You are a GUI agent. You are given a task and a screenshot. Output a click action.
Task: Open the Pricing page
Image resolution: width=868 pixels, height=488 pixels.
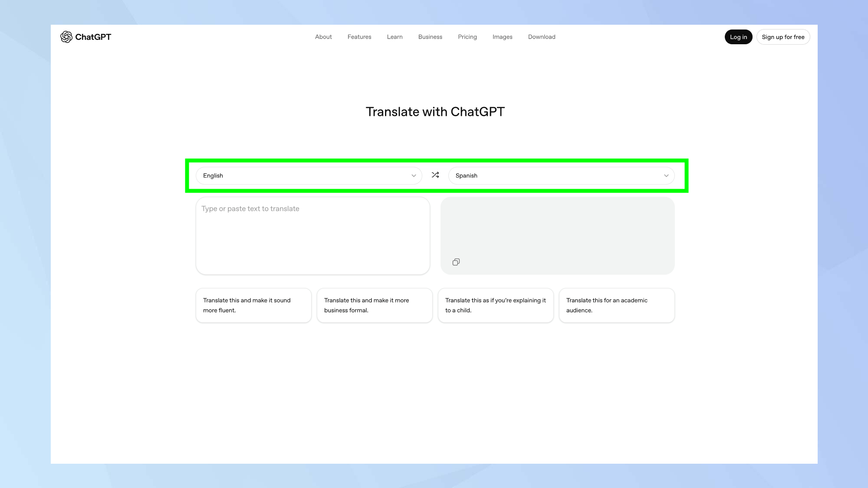467,37
